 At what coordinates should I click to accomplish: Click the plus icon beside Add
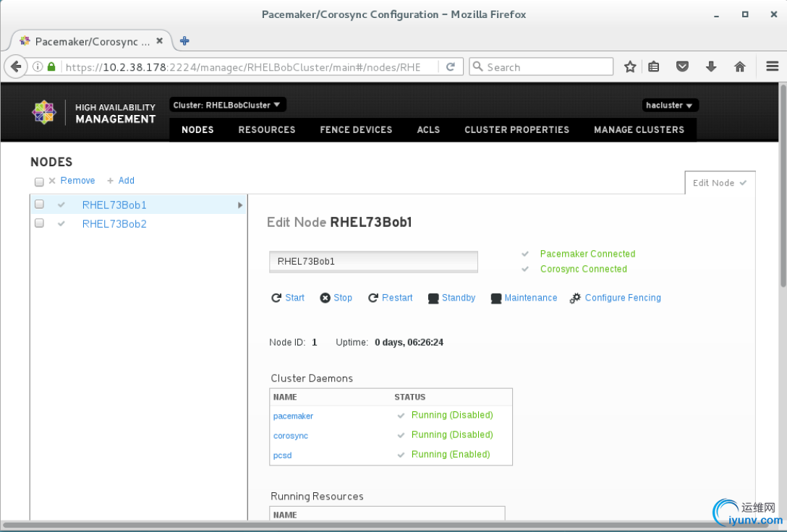(x=111, y=181)
